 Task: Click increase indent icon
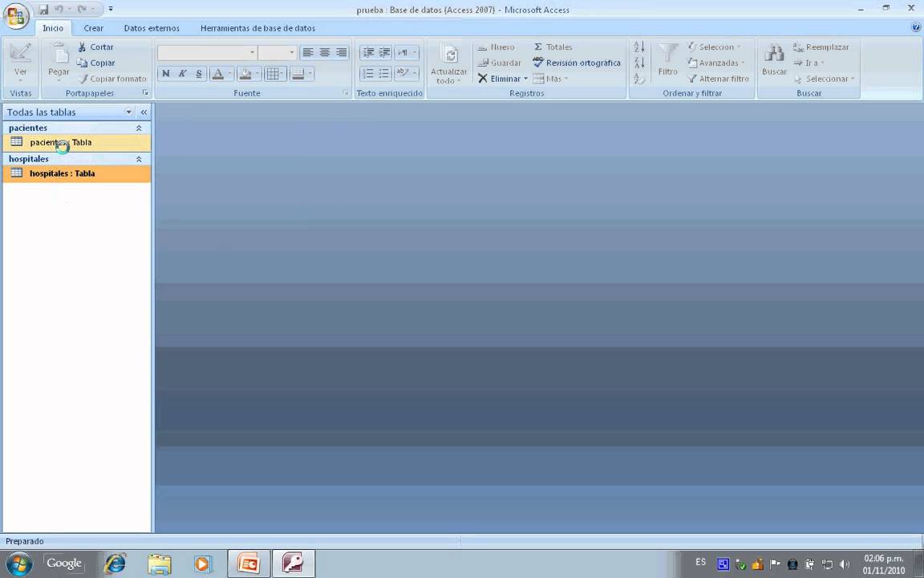click(384, 52)
